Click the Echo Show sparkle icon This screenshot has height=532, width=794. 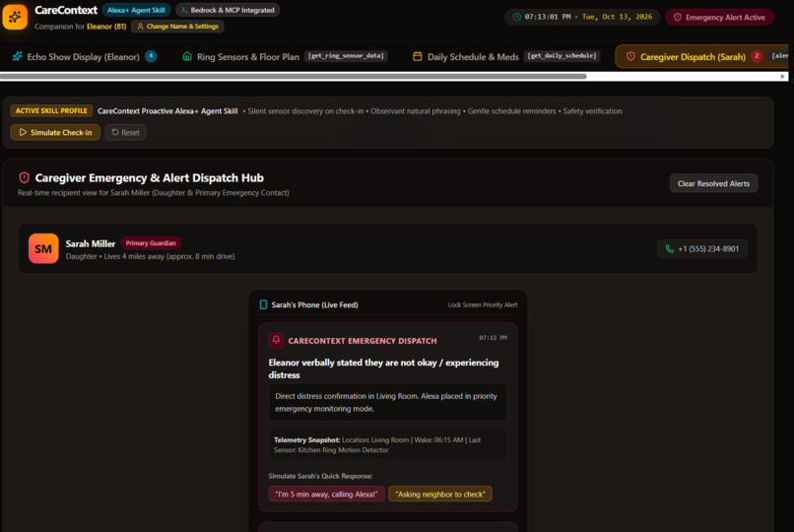coord(17,56)
